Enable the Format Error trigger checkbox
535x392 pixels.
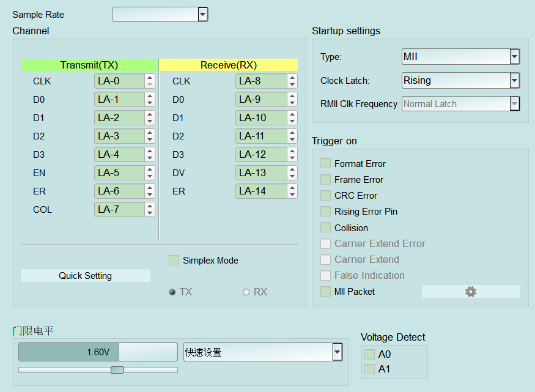[325, 163]
